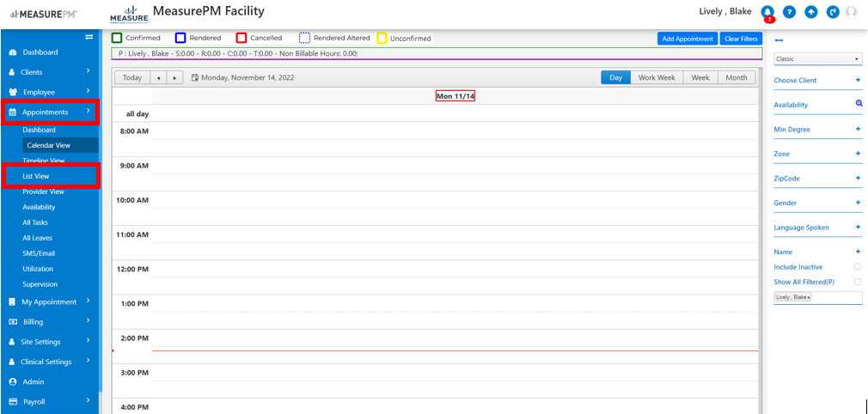Screen dimensions: 868x414
Task: Expand the Employee menu chevron
Action: click(89, 91)
